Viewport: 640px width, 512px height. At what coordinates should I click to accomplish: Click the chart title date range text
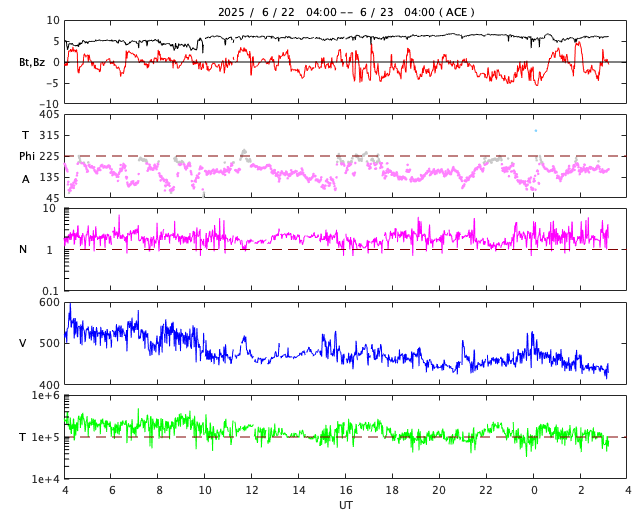coord(346,12)
